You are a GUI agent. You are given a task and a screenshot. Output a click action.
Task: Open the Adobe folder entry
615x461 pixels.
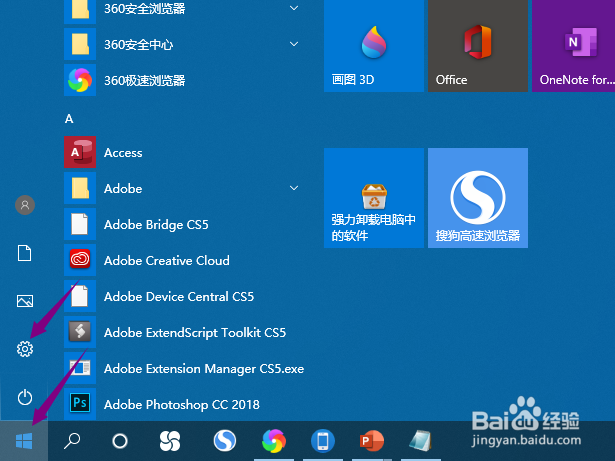(185, 188)
